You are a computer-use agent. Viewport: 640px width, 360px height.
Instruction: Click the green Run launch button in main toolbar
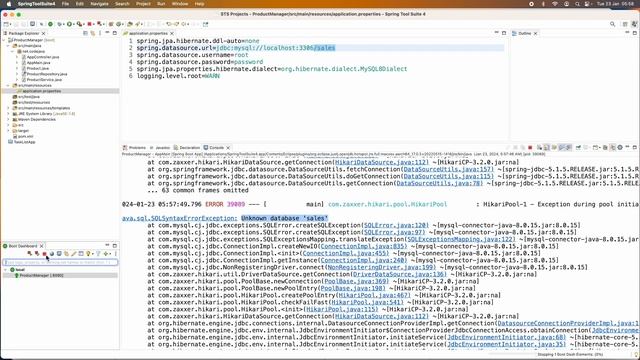[x=69, y=24]
